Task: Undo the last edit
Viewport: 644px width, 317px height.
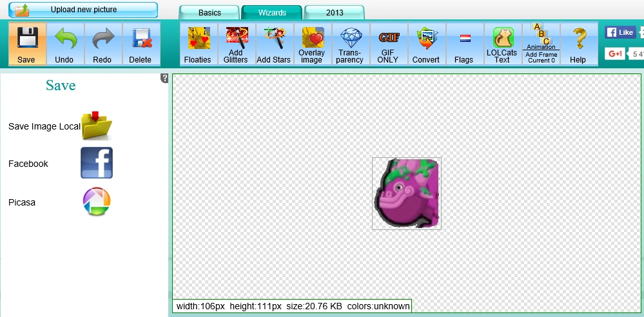Action: (65, 44)
